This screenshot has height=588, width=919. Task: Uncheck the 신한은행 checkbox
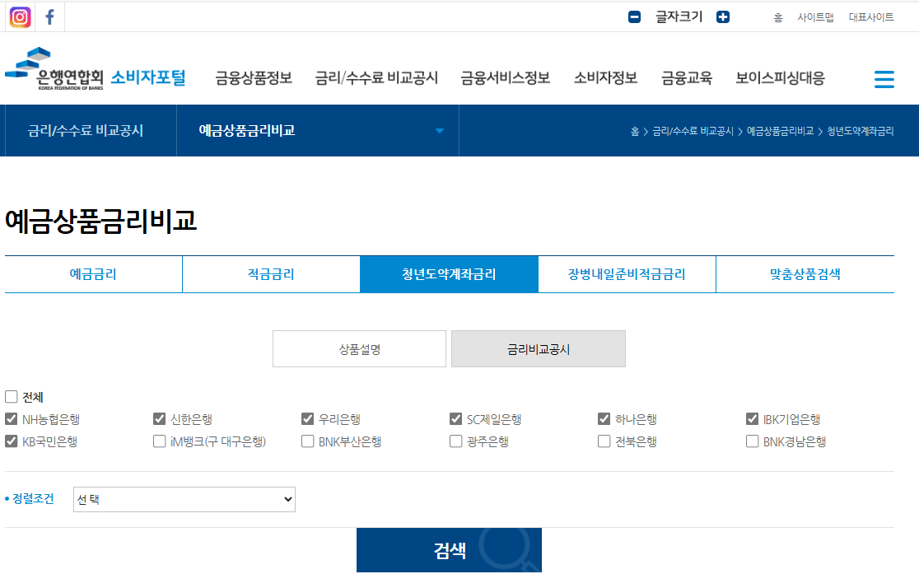[x=159, y=418]
